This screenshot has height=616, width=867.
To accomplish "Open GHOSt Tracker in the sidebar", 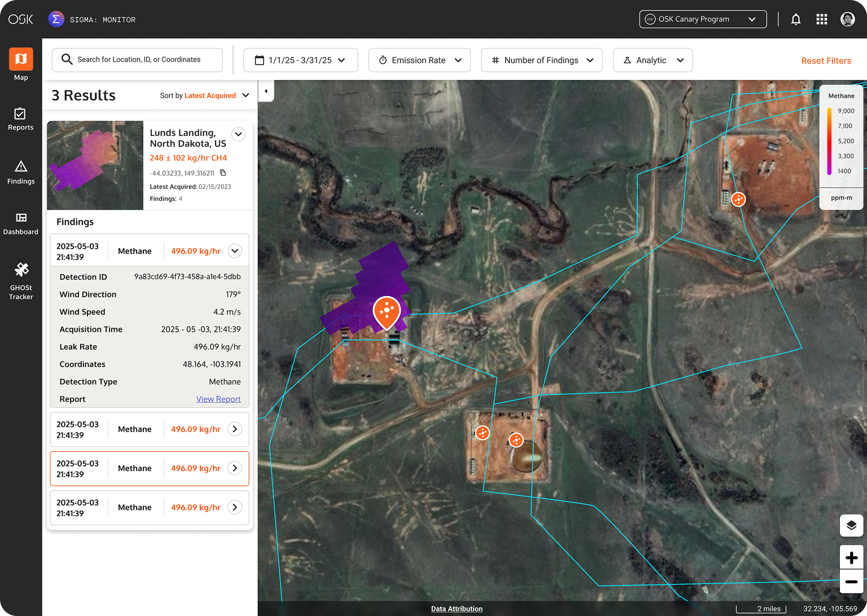I will pos(21,281).
